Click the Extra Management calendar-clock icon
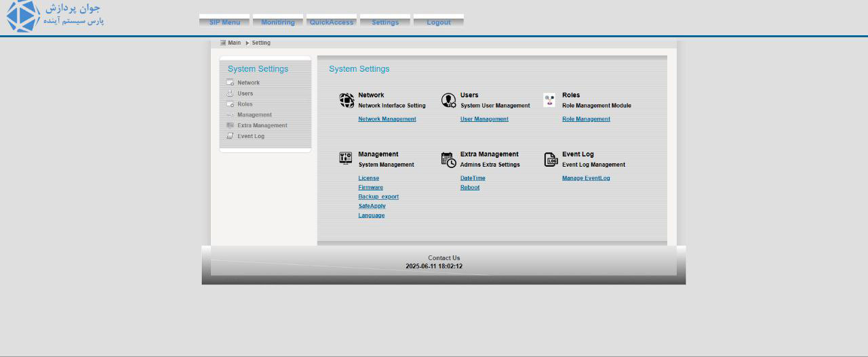 coord(448,160)
